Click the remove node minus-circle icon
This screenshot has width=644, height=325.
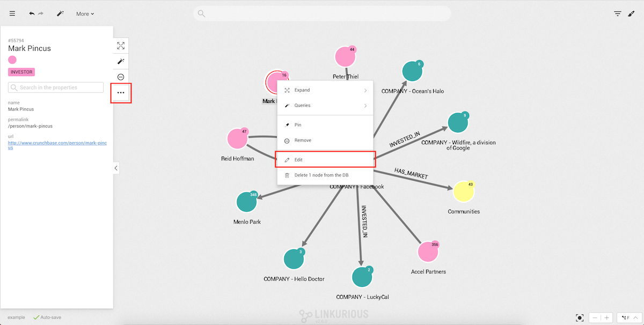(121, 77)
